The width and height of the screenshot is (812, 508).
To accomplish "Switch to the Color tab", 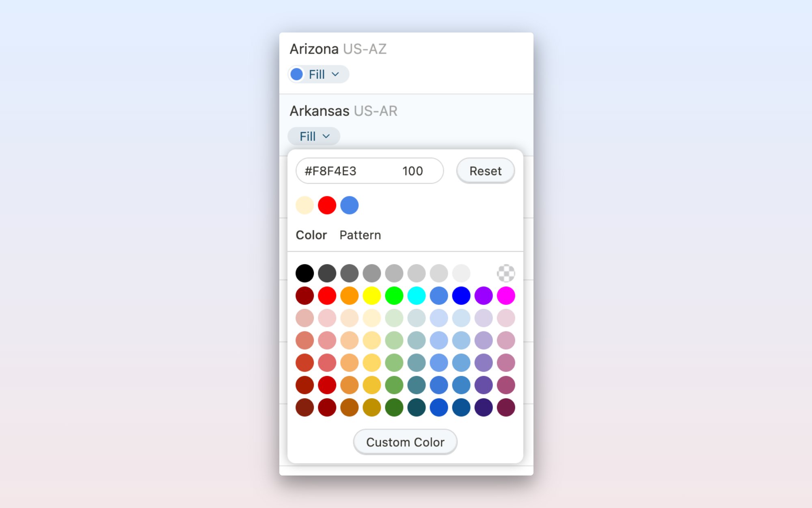I will [x=311, y=235].
